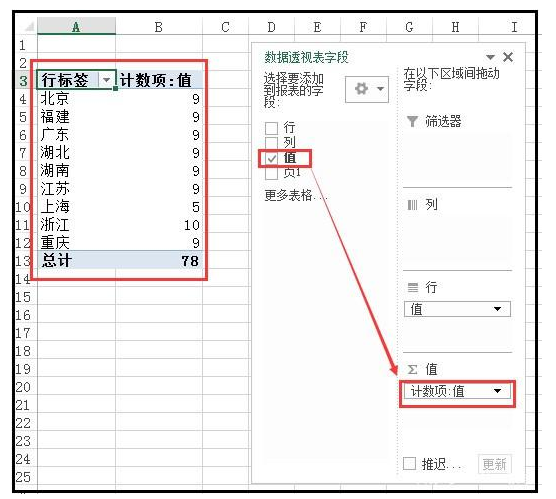Select column B header
Screen dimensions: 556x499
pos(159,26)
